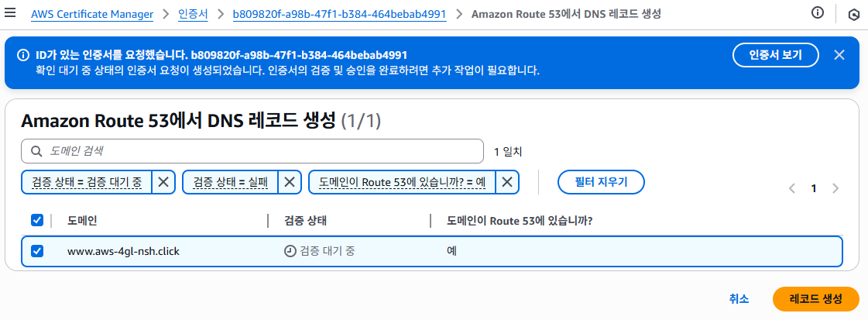The width and height of the screenshot is (868, 320).
Task: Click the info circle icon at top right
Action: coord(818,13)
